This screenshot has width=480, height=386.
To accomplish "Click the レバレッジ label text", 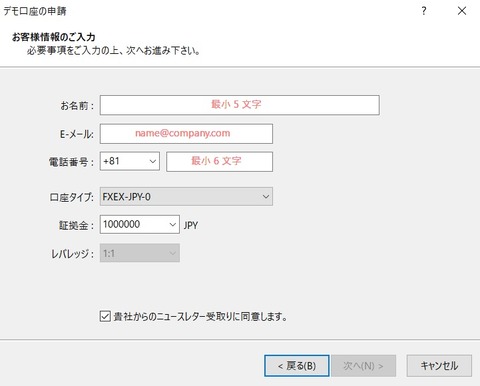I will click(72, 254).
